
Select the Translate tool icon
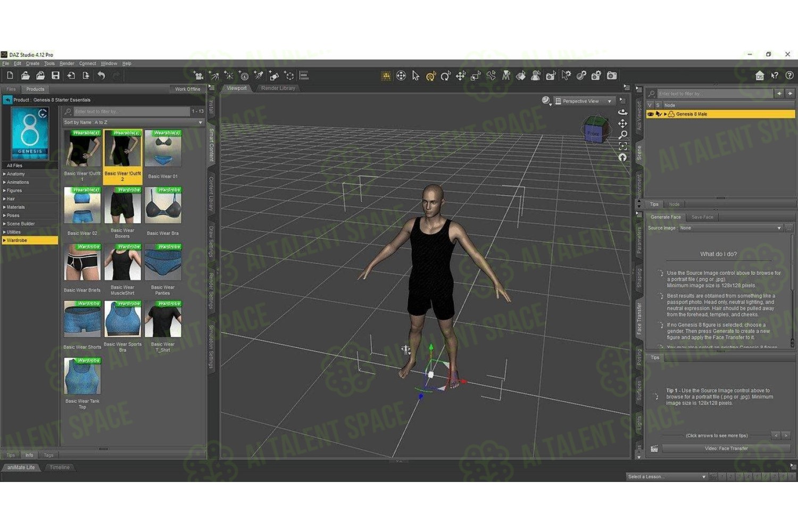coord(461,76)
